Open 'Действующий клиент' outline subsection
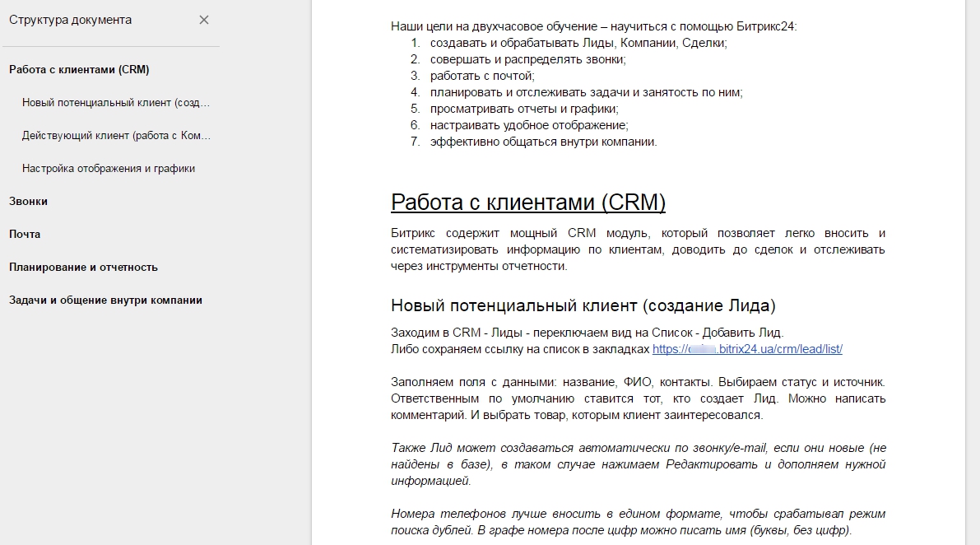This screenshot has height=545, width=980. click(116, 135)
